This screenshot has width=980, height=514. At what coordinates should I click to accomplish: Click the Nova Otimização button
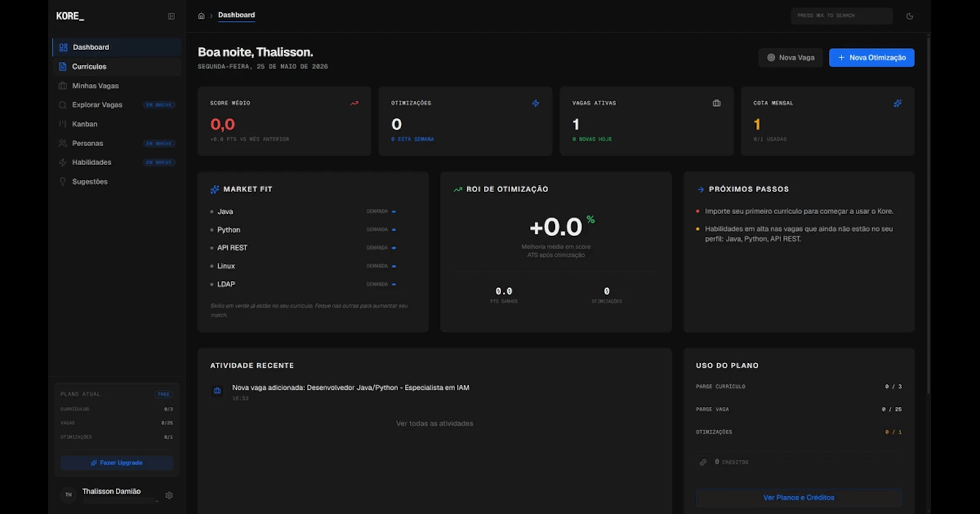[872, 58]
